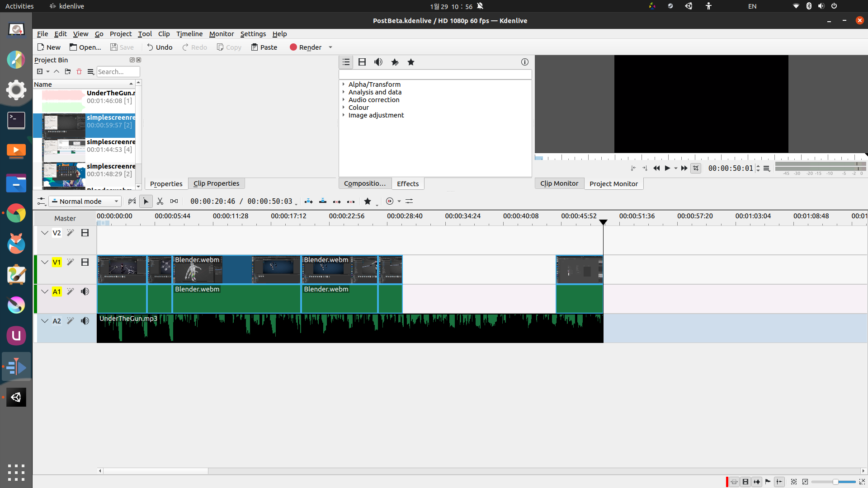Hide the V2 video track
Image resolution: width=868 pixels, height=488 pixels.
[85, 233]
